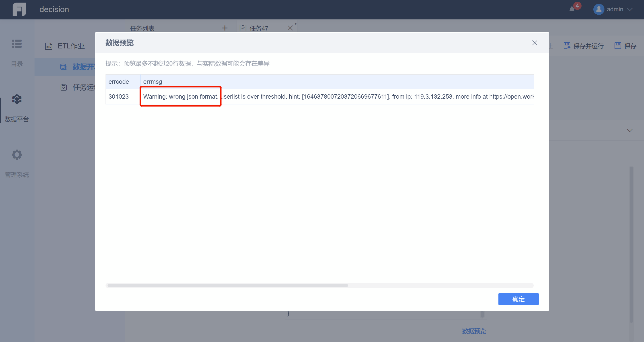Open the 目录 list sidebar icon

[17, 44]
